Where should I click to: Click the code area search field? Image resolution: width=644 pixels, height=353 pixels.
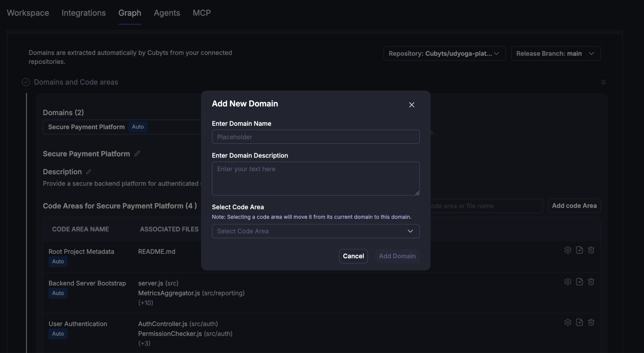pyautogui.click(x=486, y=206)
